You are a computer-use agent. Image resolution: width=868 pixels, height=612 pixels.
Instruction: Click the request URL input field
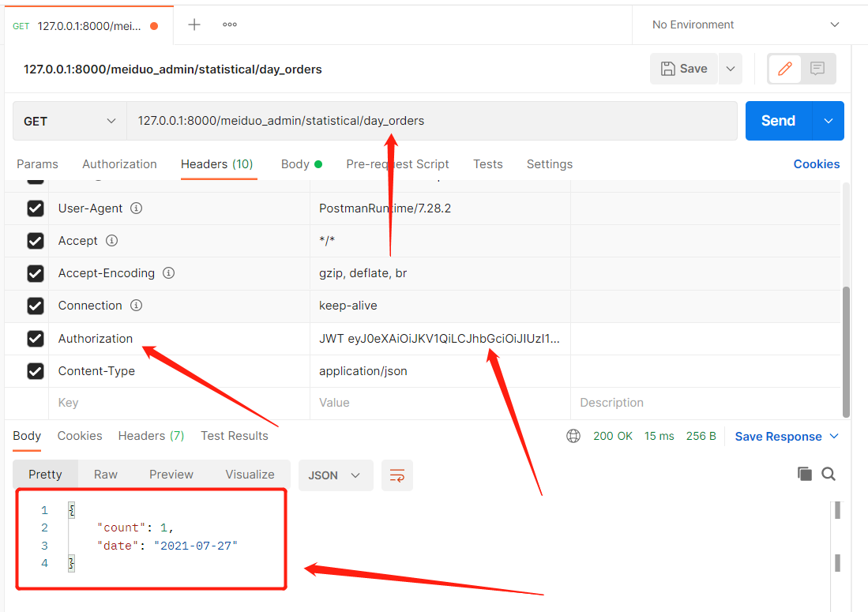tap(432, 121)
